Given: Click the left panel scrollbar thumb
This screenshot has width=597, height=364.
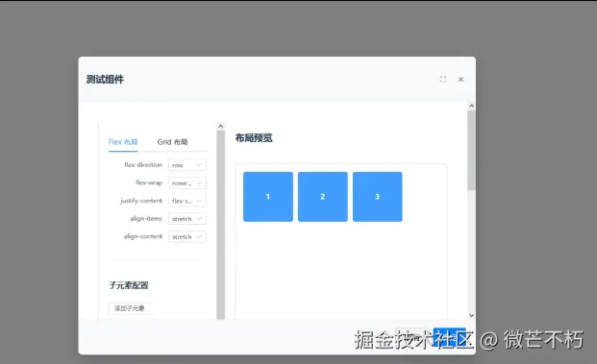Looking at the screenshot, I should (220, 225).
